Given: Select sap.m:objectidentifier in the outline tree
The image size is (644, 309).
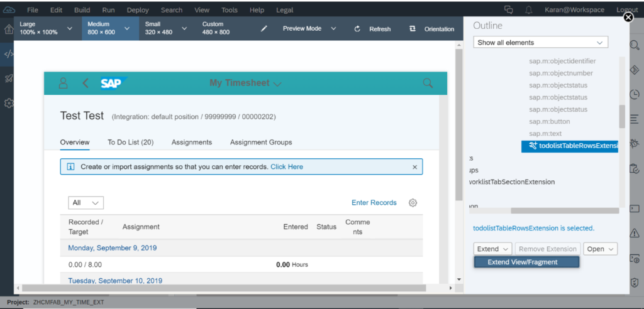Looking at the screenshot, I should coord(562,61).
